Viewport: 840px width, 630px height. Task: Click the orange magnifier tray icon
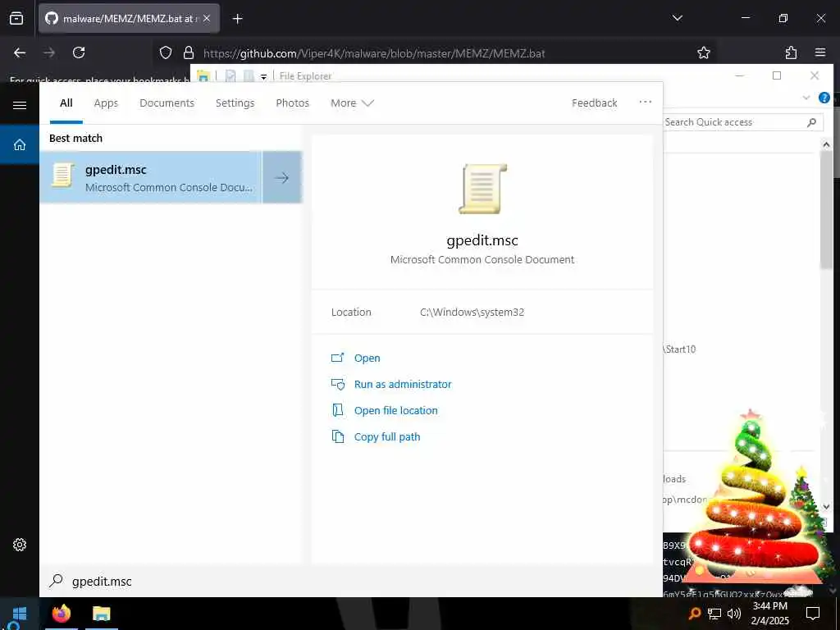tap(694, 614)
